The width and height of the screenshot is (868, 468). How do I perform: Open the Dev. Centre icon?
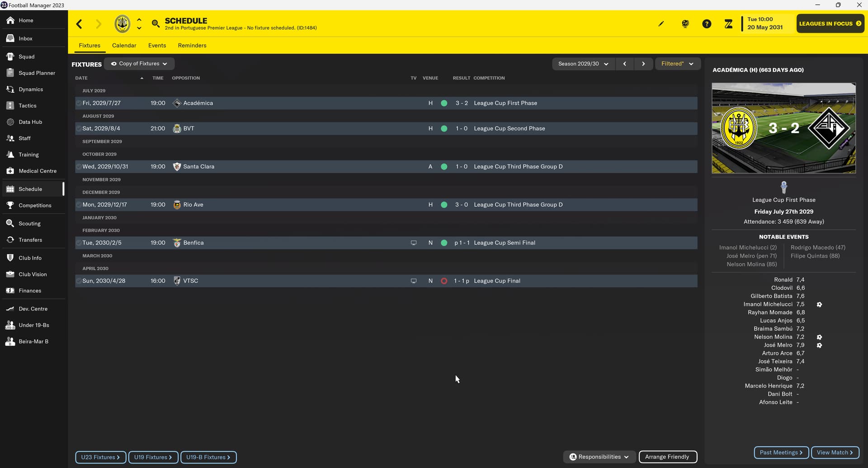click(x=10, y=308)
